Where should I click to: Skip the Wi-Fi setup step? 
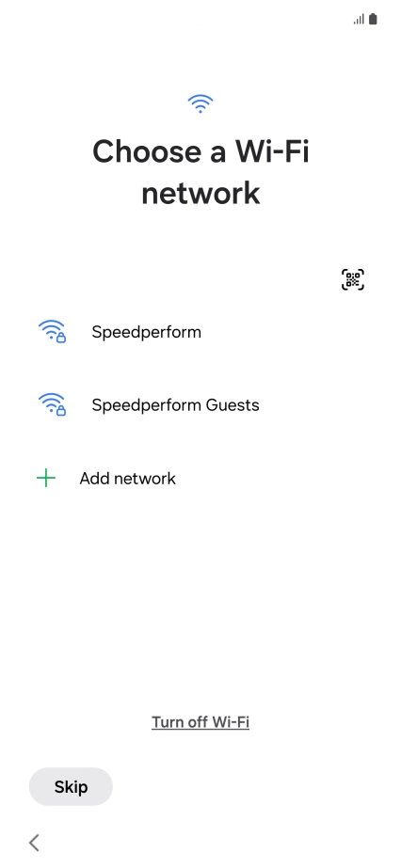click(71, 786)
